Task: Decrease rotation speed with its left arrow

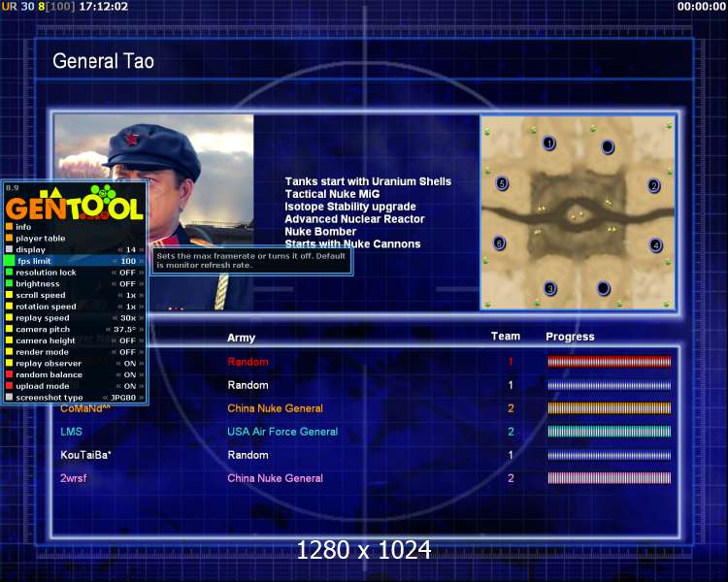Action: coord(120,307)
